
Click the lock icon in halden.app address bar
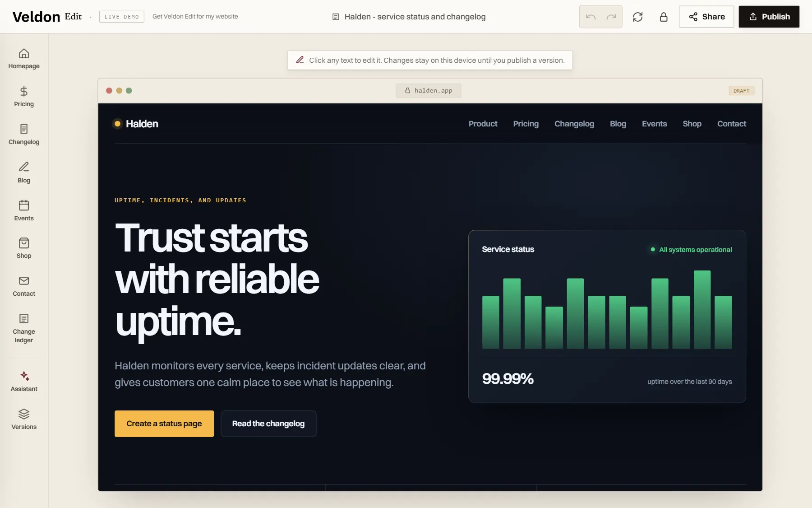click(407, 90)
